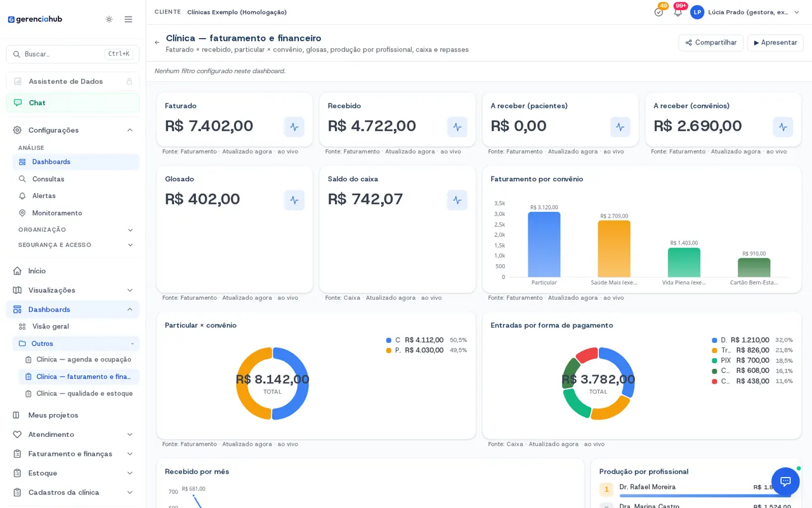Viewport: 812px width, 508px height.
Task: Expand the Visualizações menu
Action: point(130,290)
